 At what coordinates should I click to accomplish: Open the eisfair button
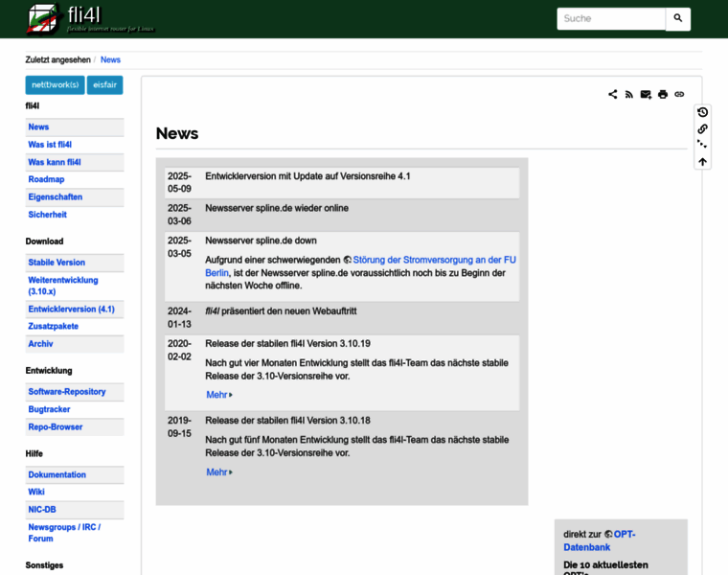[105, 85]
